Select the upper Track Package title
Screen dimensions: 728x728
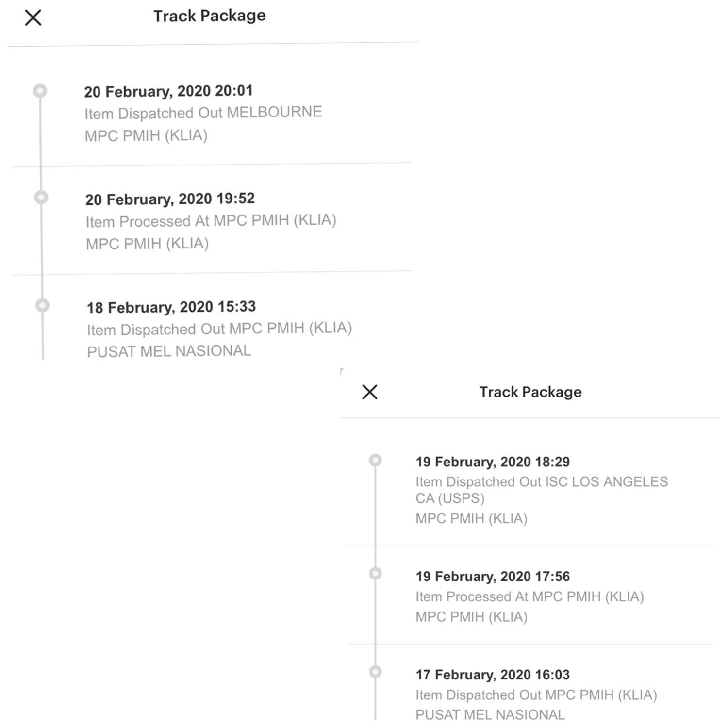click(x=210, y=16)
